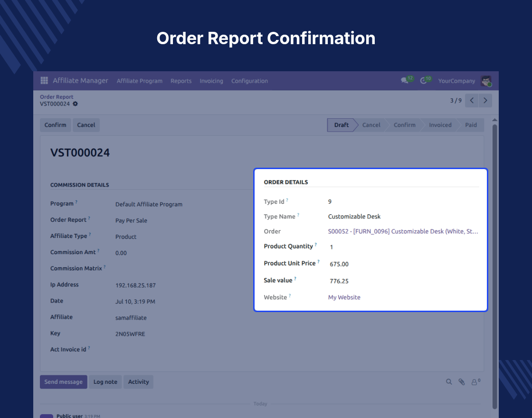
Task: Click Commission Amt value 0.00
Action: point(121,253)
